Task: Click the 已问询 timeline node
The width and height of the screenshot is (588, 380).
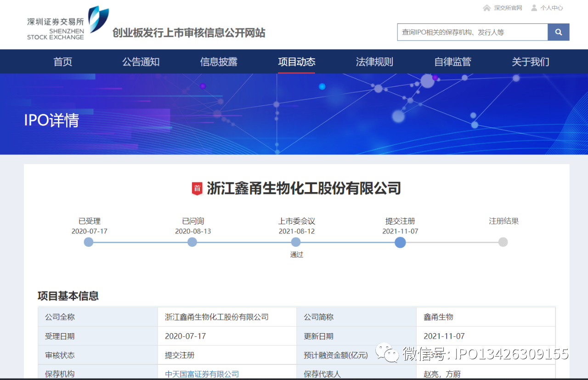Action: pos(192,242)
